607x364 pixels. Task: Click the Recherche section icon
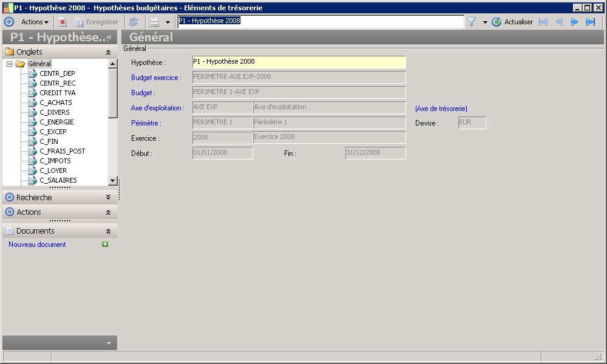pyautogui.click(x=10, y=197)
